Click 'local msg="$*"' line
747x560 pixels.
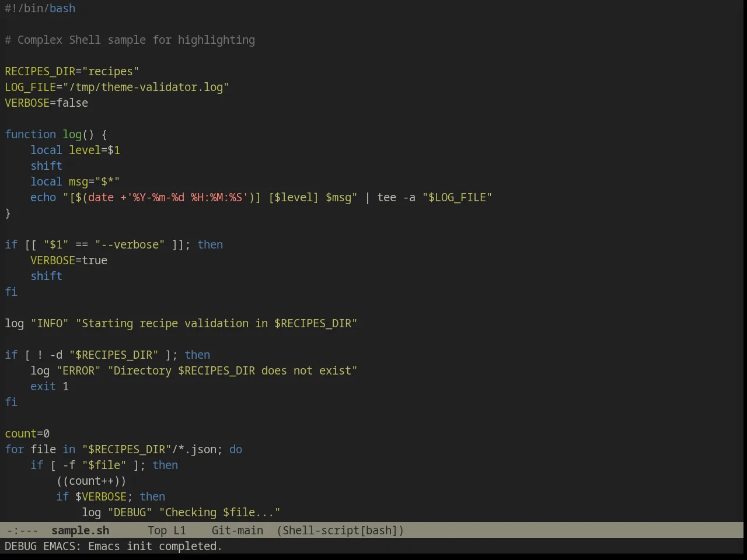click(75, 181)
